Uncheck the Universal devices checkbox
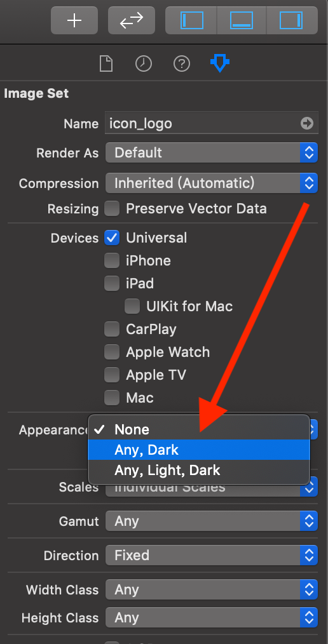This screenshot has height=644, width=328. (112, 238)
